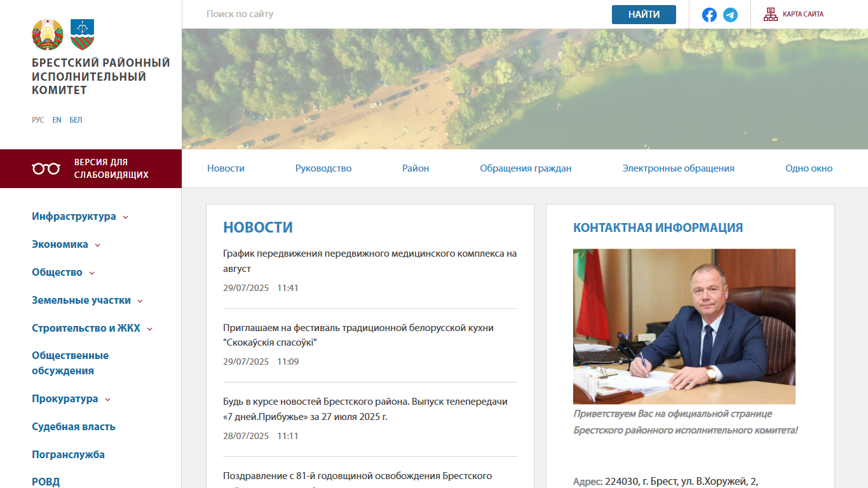Click the site map icon
The image size is (868, 488).
click(x=771, y=14)
